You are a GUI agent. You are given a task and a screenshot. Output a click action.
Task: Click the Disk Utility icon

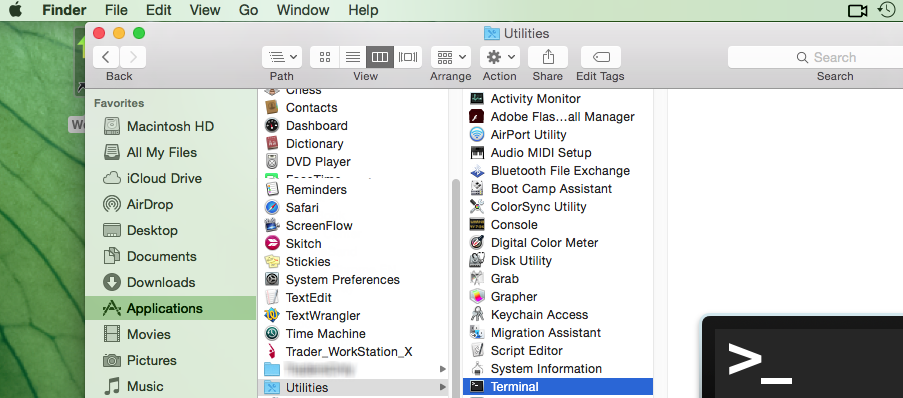point(477,260)
